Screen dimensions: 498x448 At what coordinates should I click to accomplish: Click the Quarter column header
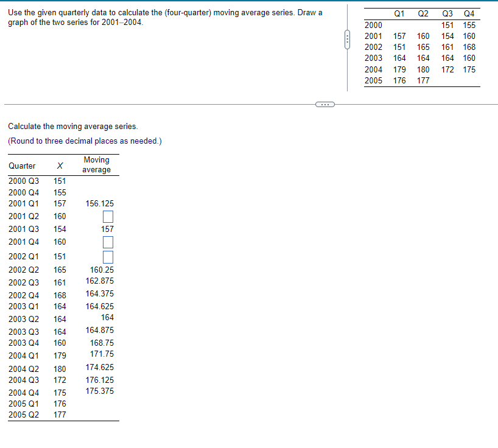point(22,165)
